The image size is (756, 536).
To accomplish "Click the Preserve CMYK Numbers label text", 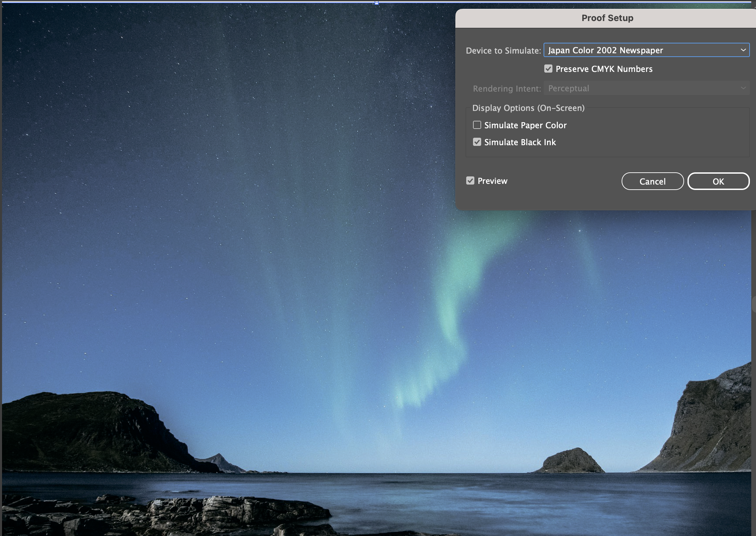I will tap(604, 69).
